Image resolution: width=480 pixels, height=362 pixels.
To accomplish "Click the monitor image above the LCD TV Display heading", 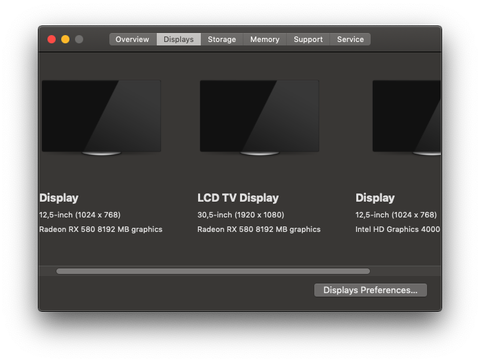I will [259, 118].
